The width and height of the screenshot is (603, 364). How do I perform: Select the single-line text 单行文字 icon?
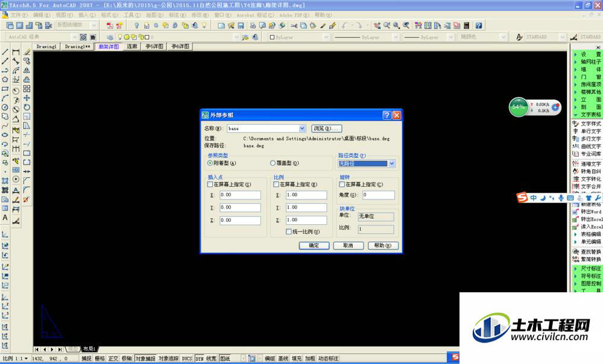click(x=576, y=131)
